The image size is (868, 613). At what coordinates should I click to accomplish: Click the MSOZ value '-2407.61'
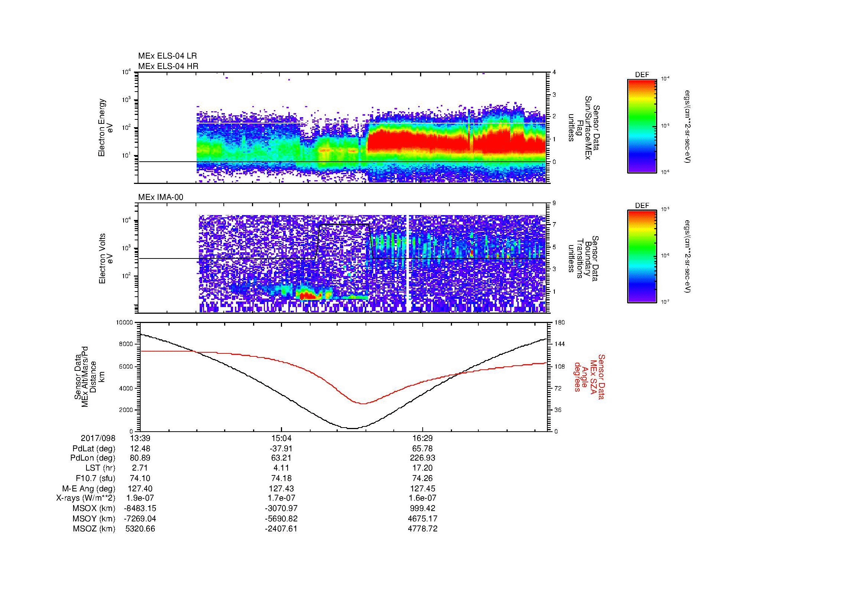click(281, 529)
